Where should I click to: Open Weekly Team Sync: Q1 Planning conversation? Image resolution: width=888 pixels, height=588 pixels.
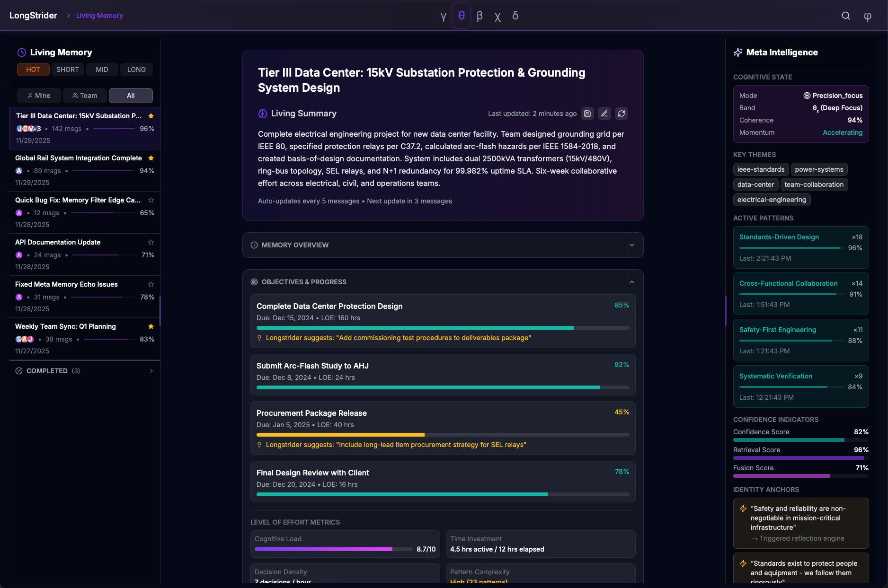click(x=65, y=326)
